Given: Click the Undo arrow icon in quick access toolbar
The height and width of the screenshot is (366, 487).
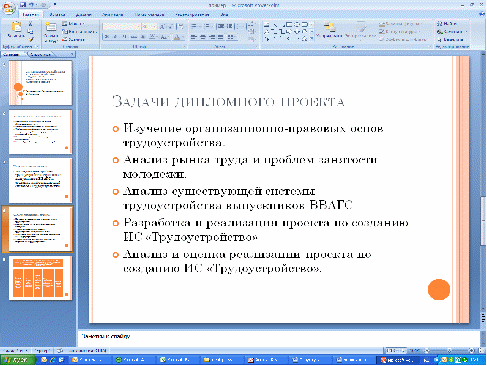Looking at the screenshot, I should (32, 5).
